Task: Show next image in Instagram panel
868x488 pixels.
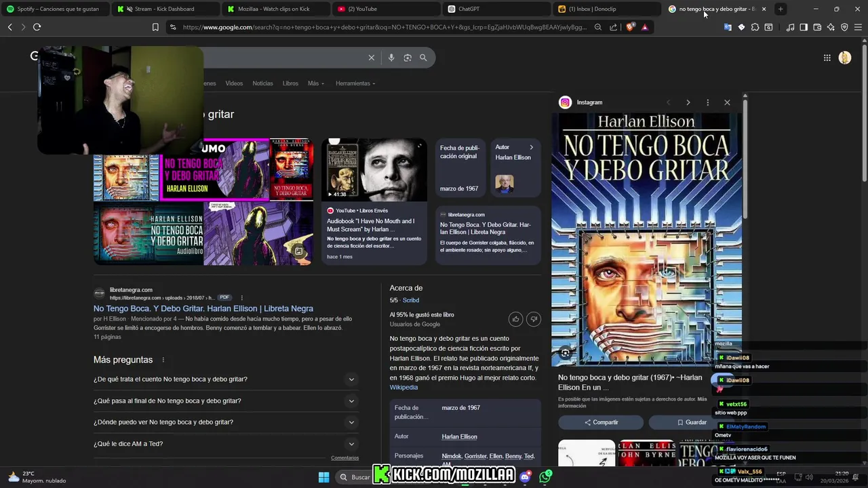Action: (x=688, y=102)
